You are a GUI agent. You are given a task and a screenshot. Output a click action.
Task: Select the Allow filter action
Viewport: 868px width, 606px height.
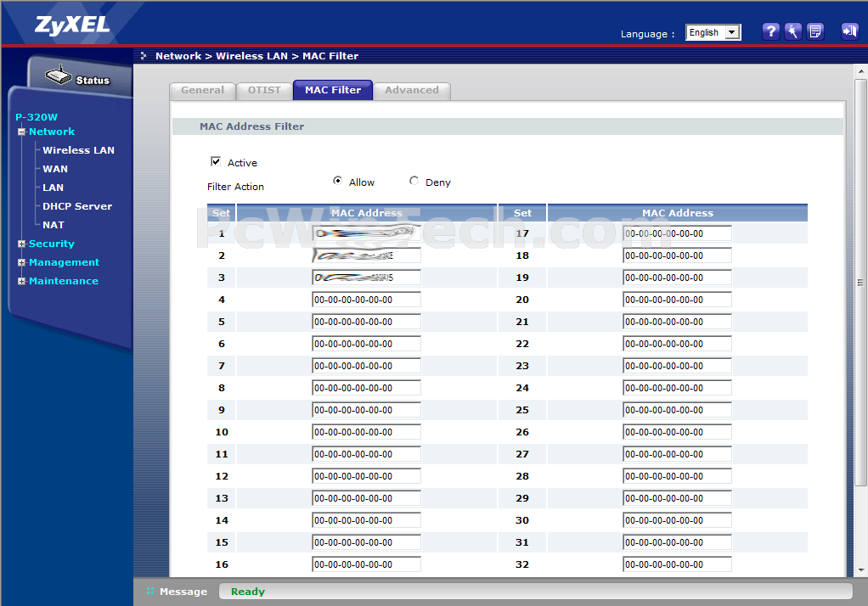pos(337,181)
